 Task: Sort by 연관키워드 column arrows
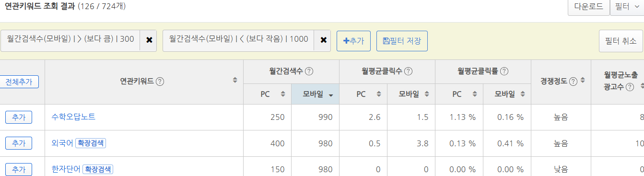[x=235, y=80]
